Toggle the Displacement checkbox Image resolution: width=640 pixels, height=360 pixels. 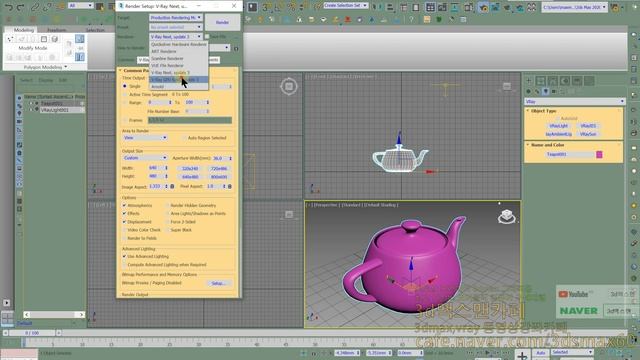point(124,222)
